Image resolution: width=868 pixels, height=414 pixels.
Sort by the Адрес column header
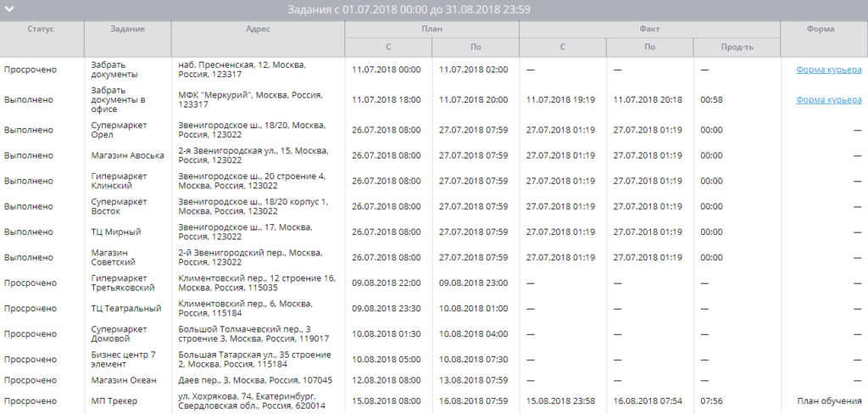point(258,30)
